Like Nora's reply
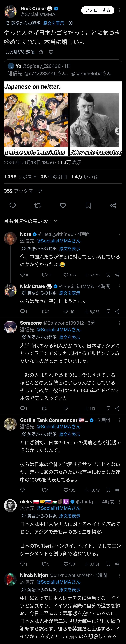Image resolution: width=126 pixels, height=644 pixels. [x=66, y=275]
